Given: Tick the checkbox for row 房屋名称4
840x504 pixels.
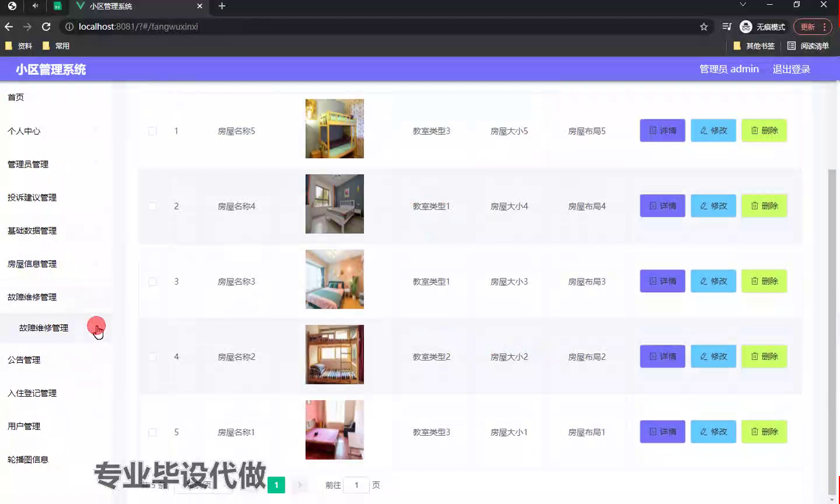Looking at the screenshot, I should pos(152,206).
